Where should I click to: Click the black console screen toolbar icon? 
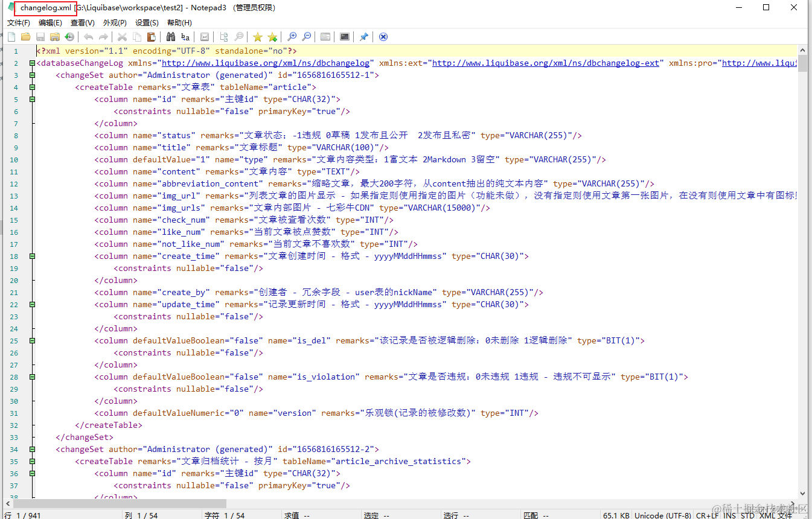pyautogui.click(x=345, y=37)
